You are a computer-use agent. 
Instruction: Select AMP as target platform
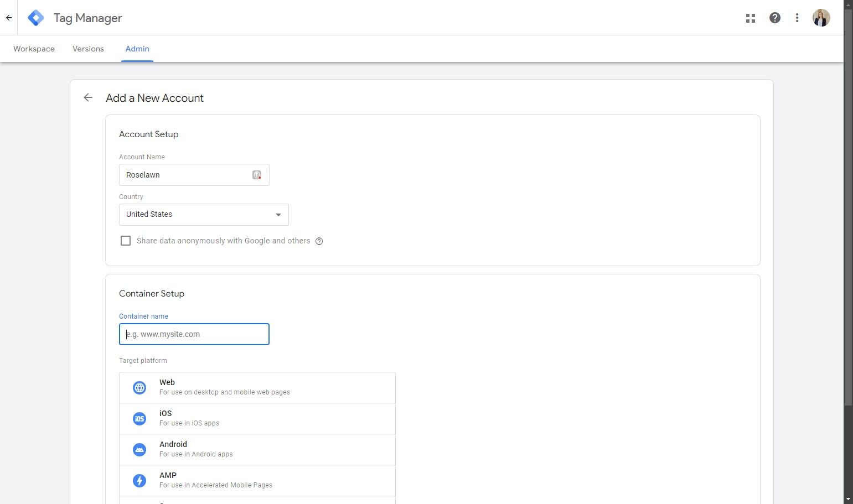pyautogui.click(x=257, y=481)
